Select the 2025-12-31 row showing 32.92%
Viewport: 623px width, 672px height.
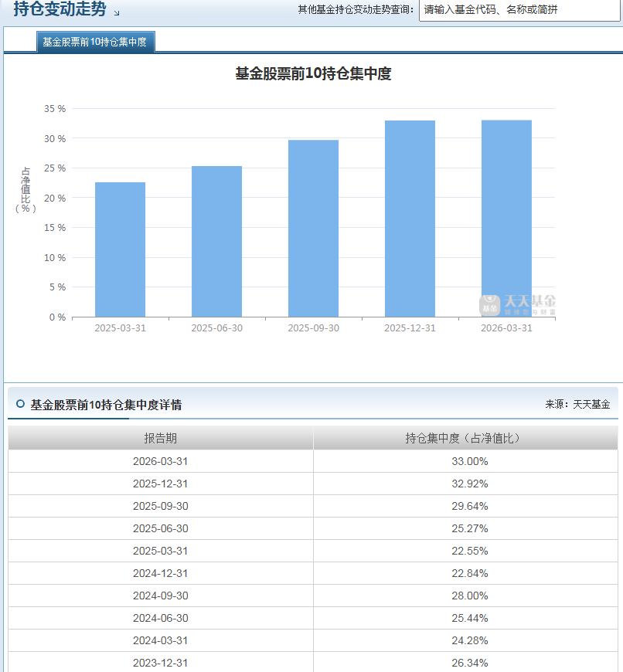click(313, 484)
